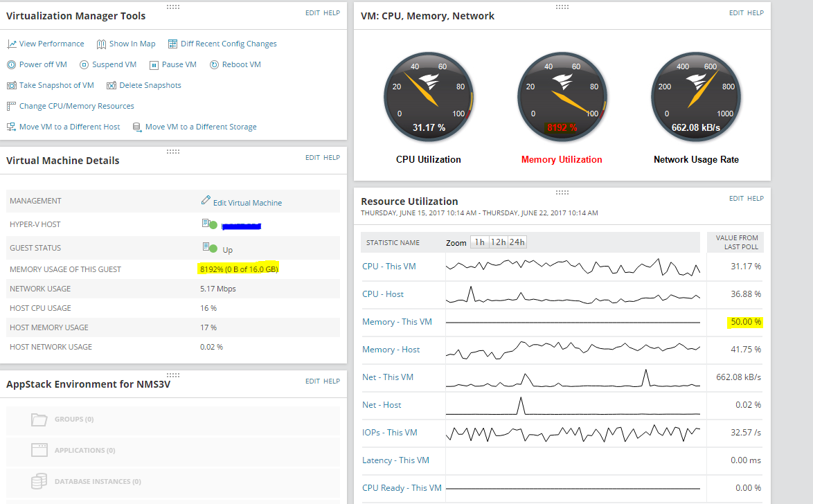Click the Take Snapshot of VM camera icon
This screenshot has width=813, height=504.
point(11,86)
